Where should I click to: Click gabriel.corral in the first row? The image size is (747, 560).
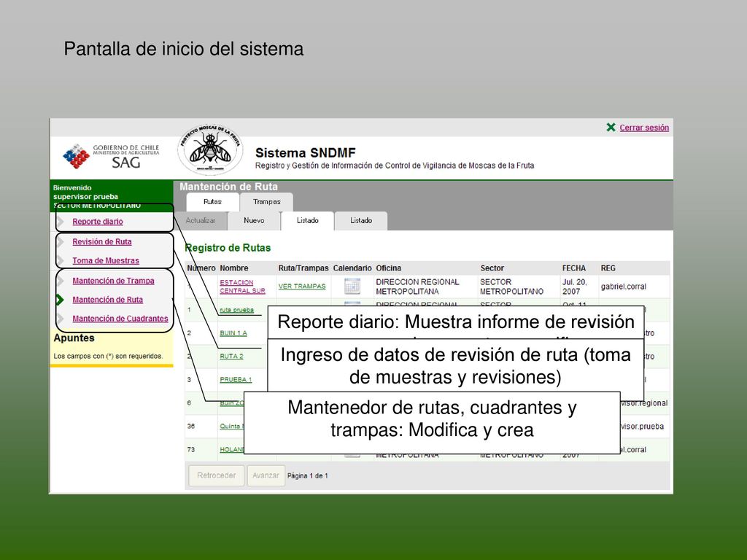pyautogui.click(x=624, y=287)
